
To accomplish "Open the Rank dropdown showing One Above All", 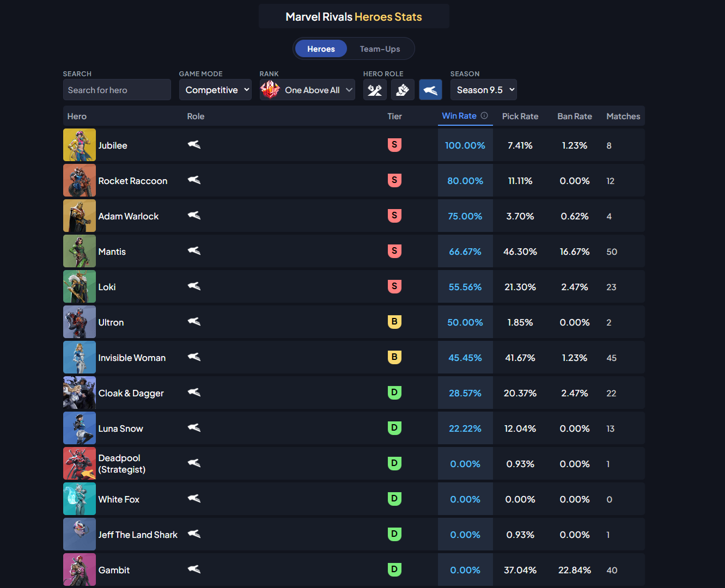I will pos(307,90).
